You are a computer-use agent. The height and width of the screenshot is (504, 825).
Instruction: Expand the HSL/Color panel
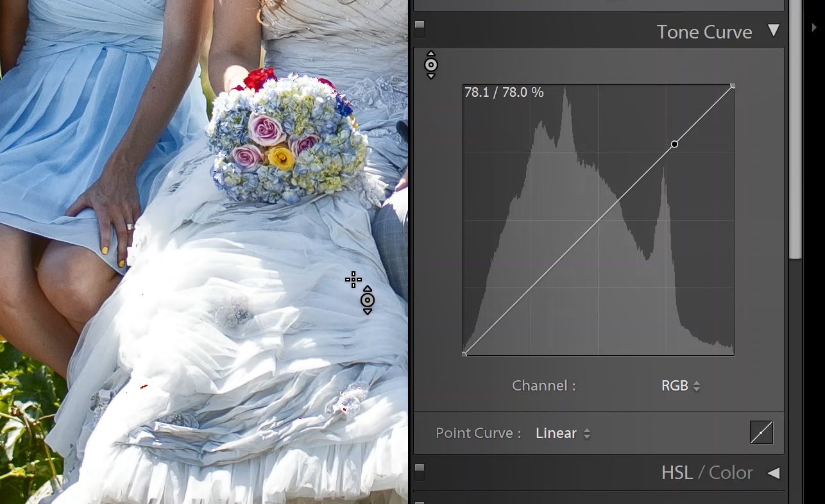click(x=774, y=473)
